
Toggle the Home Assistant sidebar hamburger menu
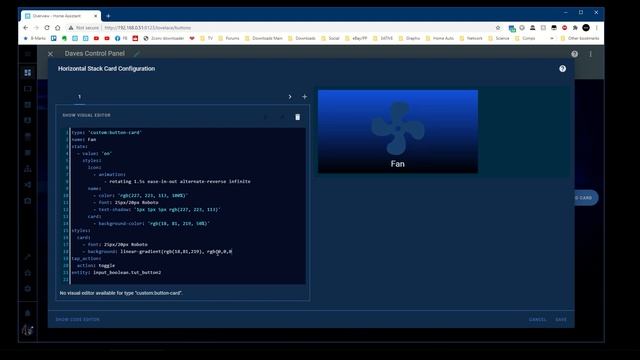click(x=28, y=54)
